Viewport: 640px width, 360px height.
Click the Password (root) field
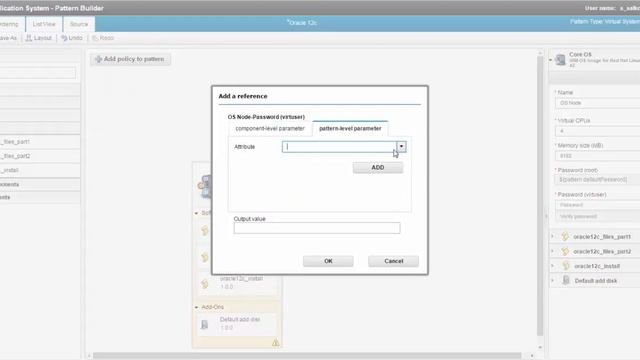pos(597,180)
